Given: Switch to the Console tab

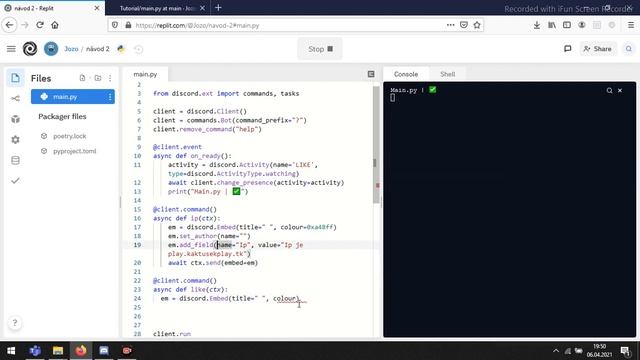Looking at the screenshot, I should (406, 74).
